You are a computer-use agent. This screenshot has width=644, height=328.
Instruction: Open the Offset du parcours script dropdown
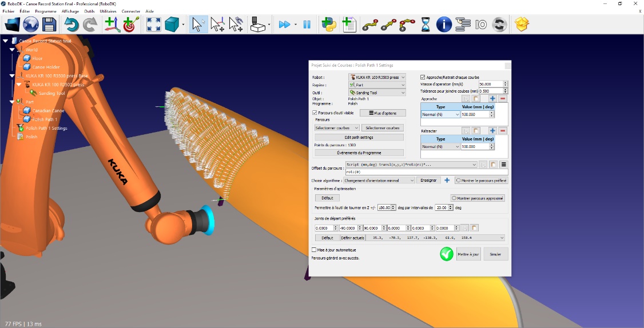(411, 165)
